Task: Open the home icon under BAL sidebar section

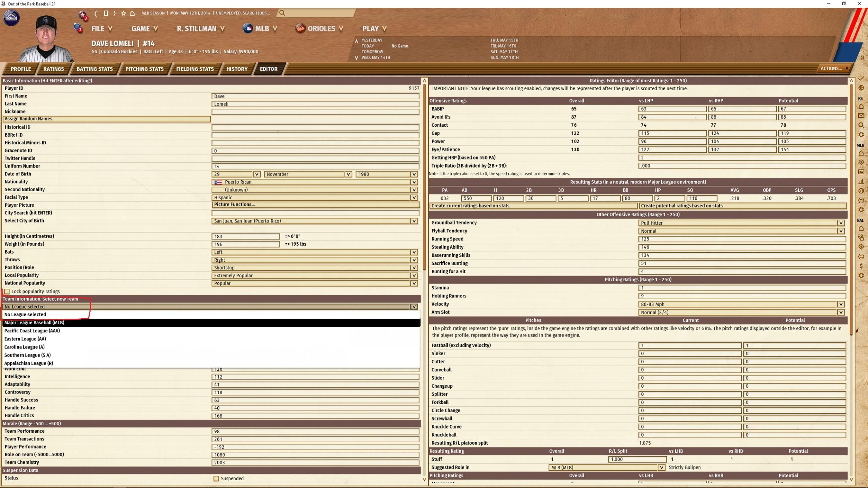Action: coord(861,229)
